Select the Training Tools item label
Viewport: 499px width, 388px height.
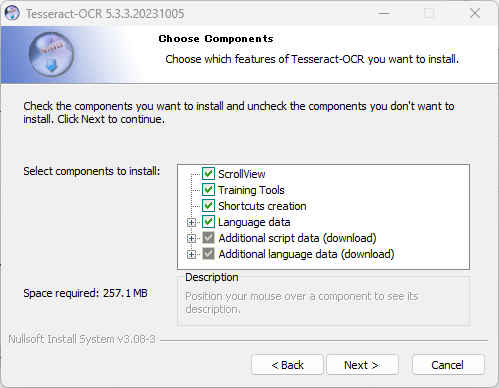(251, 190)
